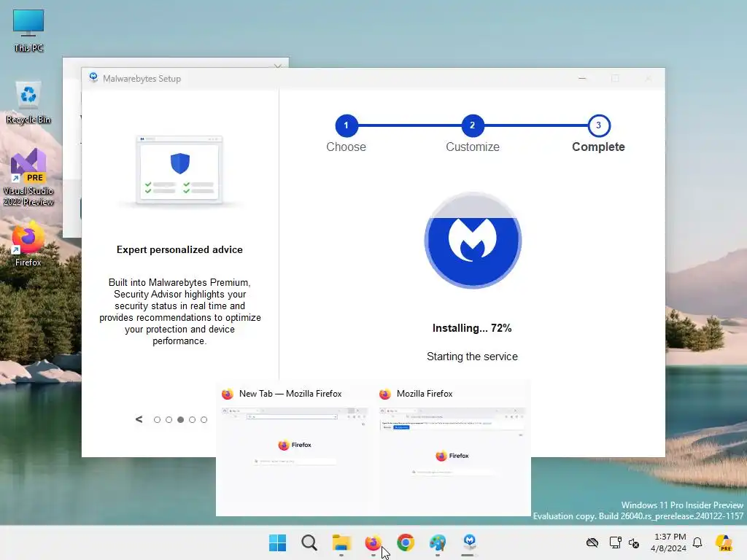Screen dimensions: 747x560
Task: Open This PC desktop icon
Action: pos(28,30)
